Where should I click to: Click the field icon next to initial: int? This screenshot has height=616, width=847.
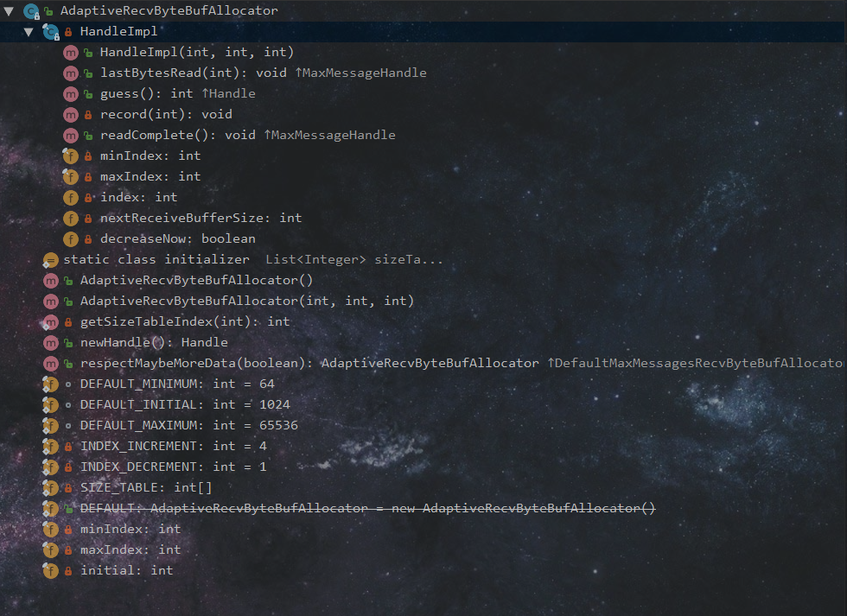(x=51, y=571)
